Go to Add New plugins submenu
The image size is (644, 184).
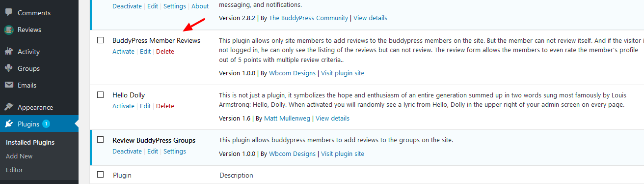coord(19,156)
